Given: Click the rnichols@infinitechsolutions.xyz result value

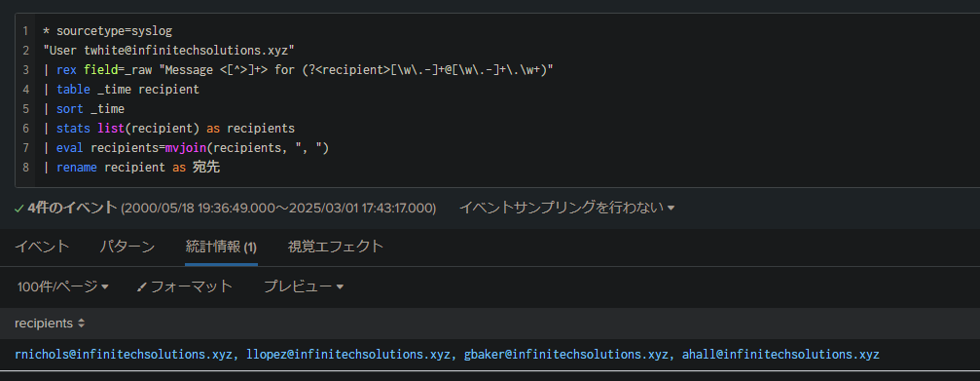Looking at the screenshot, I should [124, 355].
